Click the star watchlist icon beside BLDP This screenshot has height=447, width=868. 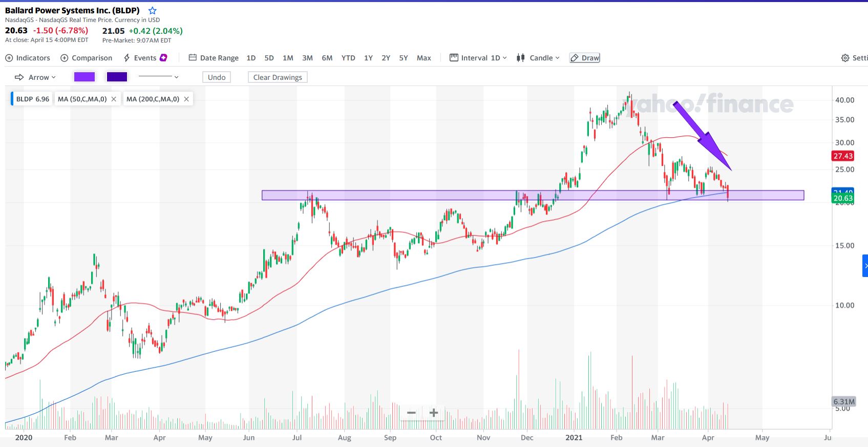coord(152,11)
